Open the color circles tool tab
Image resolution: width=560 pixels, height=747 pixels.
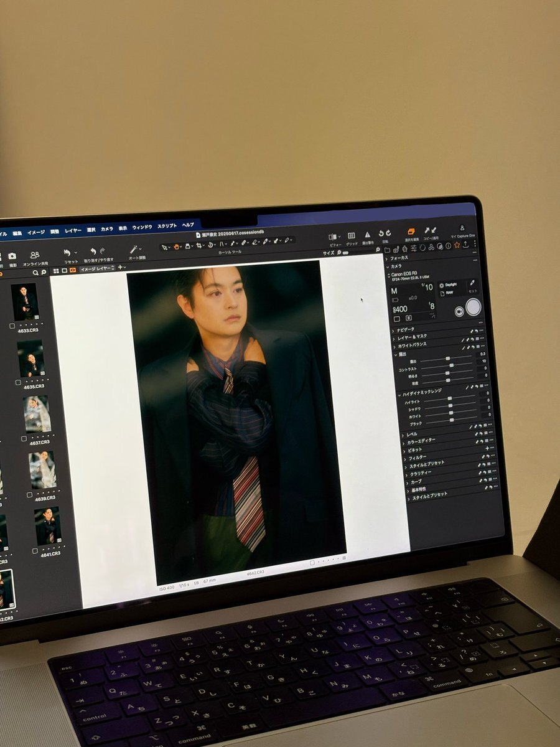click(x=431, y=247)
